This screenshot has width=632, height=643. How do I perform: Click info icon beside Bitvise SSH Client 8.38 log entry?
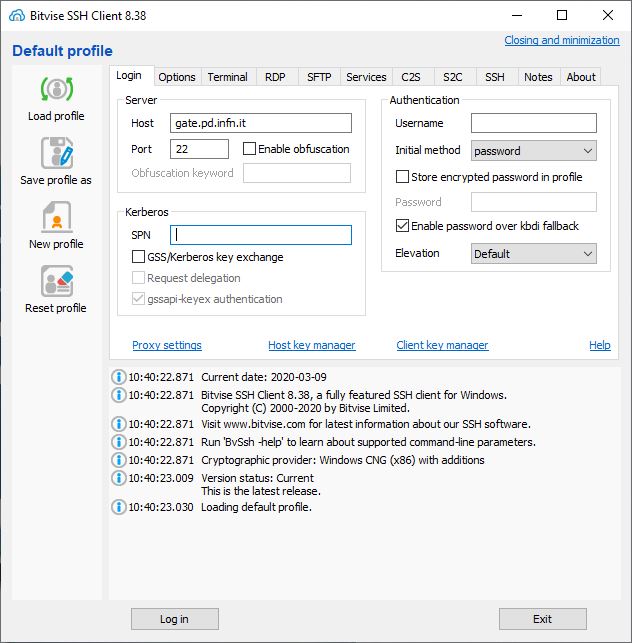tap(119, 395)
